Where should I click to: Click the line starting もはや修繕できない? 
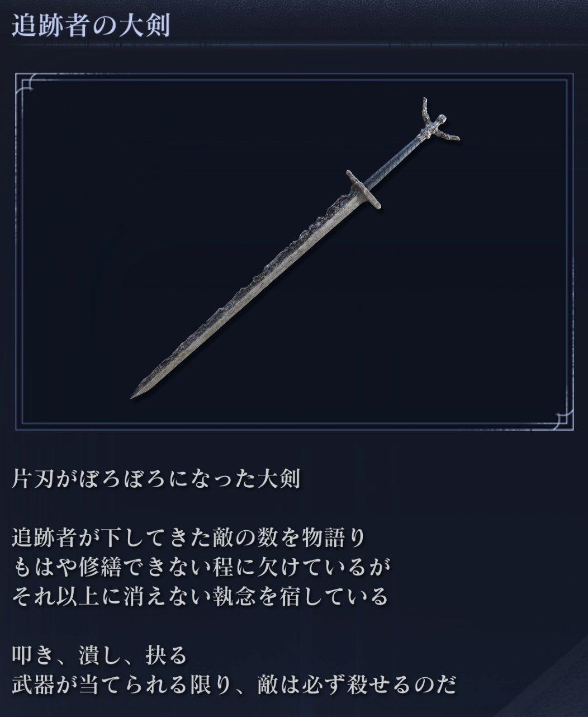coord(200,568)
